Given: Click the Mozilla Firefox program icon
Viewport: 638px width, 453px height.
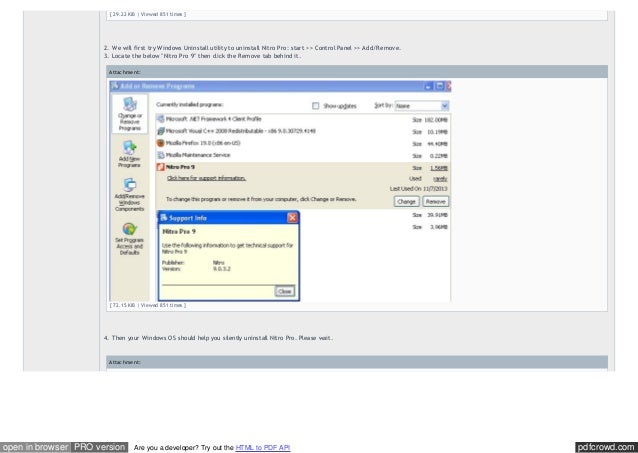Looking at the screenshot, I should coord(161,143).
